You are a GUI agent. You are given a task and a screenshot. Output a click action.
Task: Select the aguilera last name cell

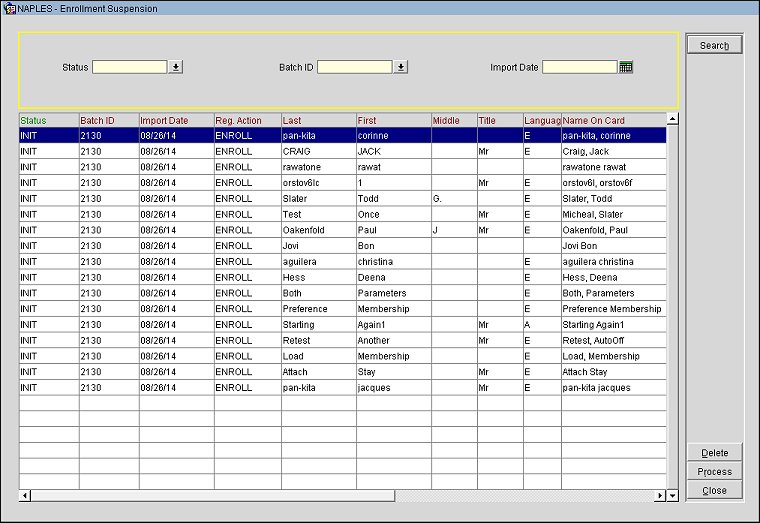tap(319, 262)
